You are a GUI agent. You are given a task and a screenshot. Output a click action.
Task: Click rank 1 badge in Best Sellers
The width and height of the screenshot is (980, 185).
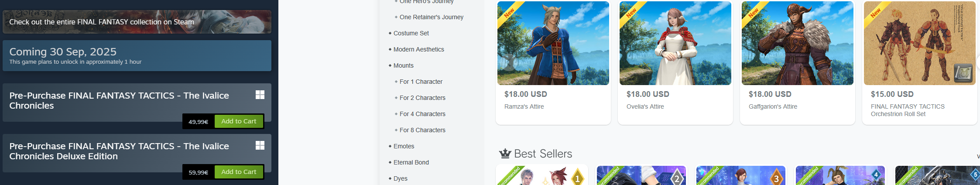tap(577, 178)
